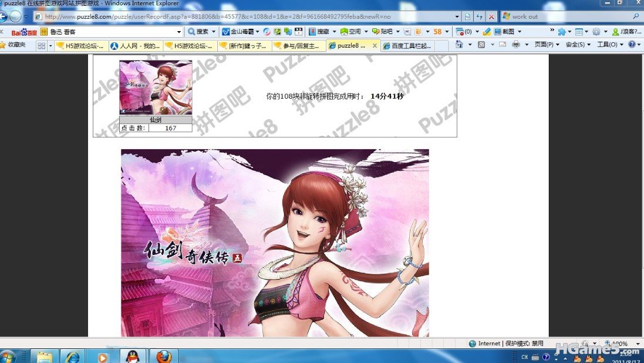Click the green picture icon on Baidu toolbar
644x363 pixels.
pos(278,31)
